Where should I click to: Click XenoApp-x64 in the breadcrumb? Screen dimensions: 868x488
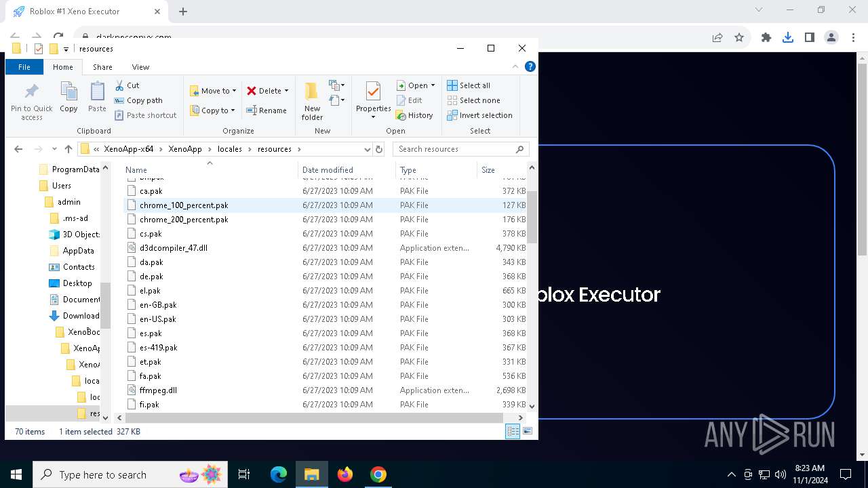(128, 149)
